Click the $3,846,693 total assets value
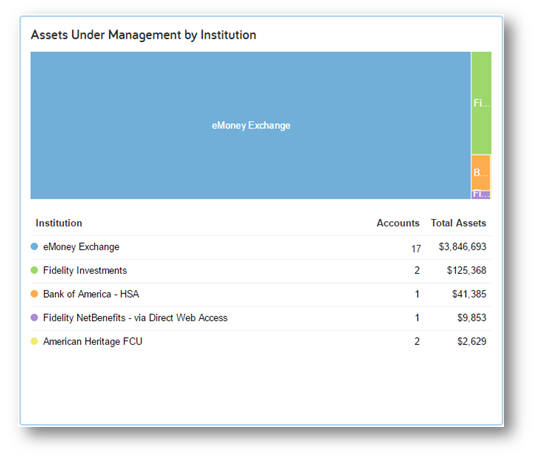Screen dimensions: 539x456 click(x=462, y=247)
